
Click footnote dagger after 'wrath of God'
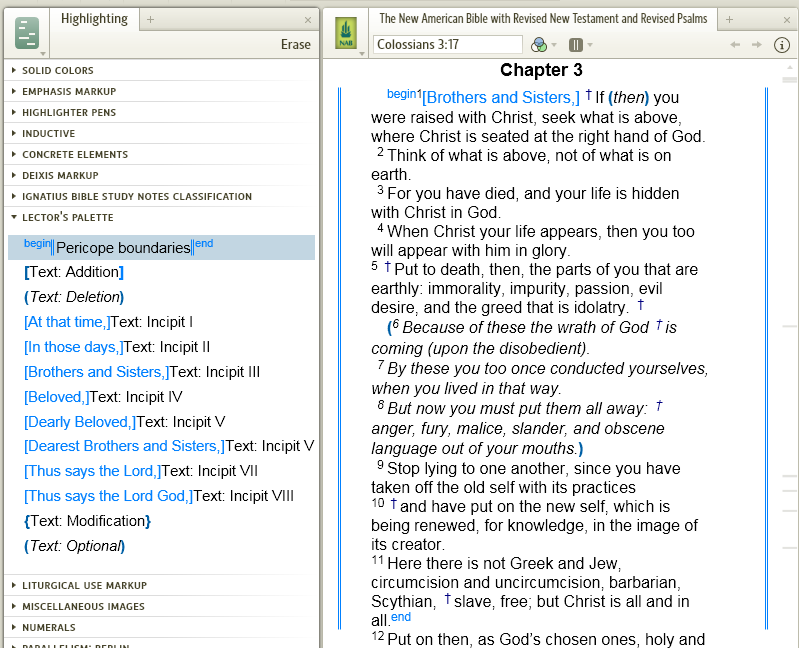tap(659, 325)
